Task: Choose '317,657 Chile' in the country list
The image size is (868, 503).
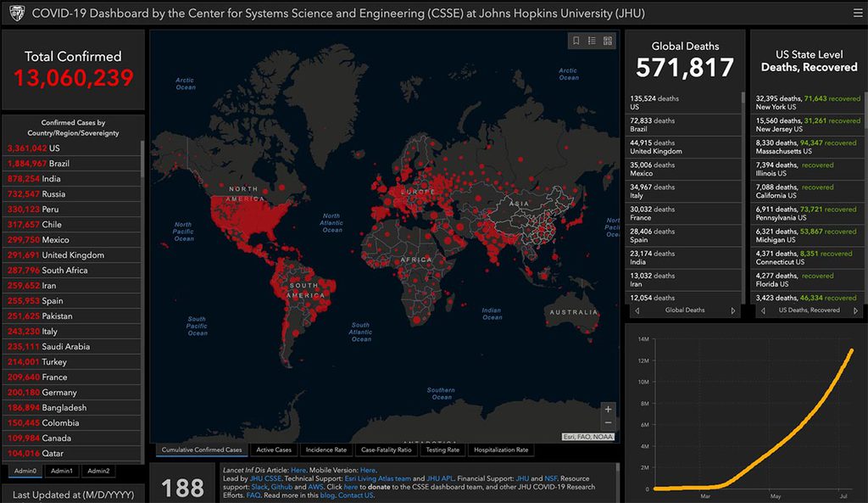Action: pos(71,224)
